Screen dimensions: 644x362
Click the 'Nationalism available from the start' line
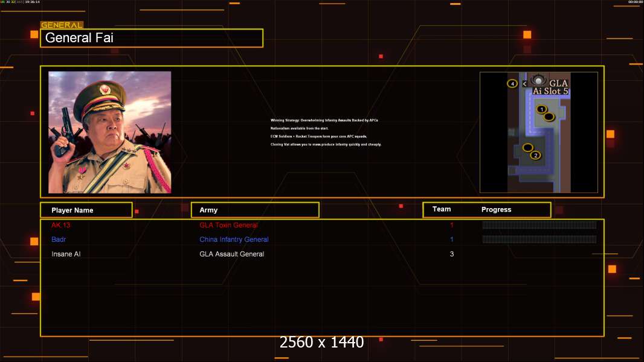click(x=300, y=129)
